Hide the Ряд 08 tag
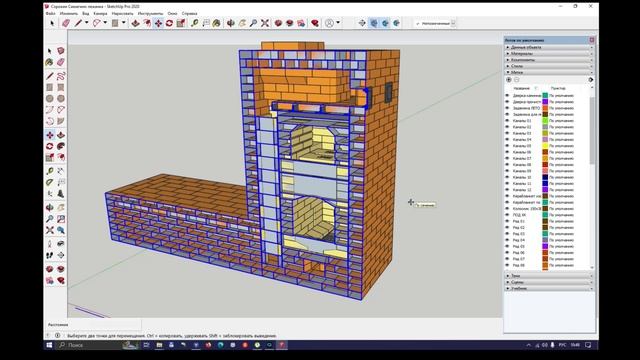This screenshot has height=360, width=640. 507,265
